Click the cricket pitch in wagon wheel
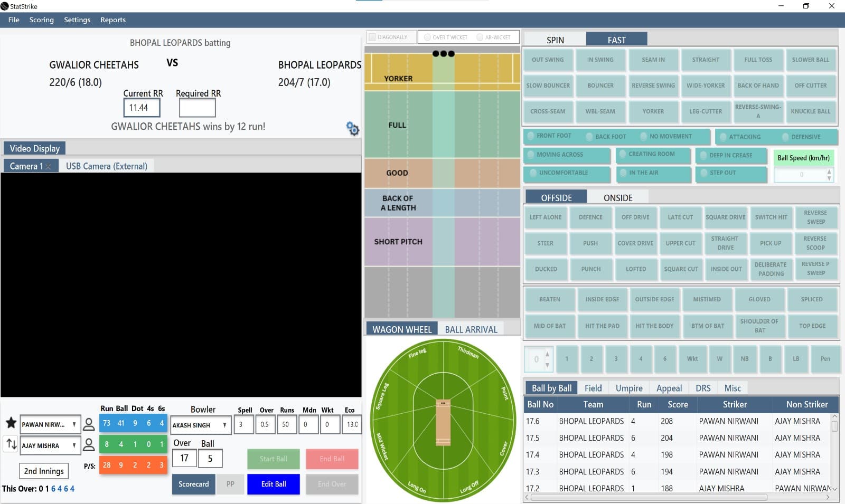The width and height of the screenshot is (845, 504). [443, 422]
